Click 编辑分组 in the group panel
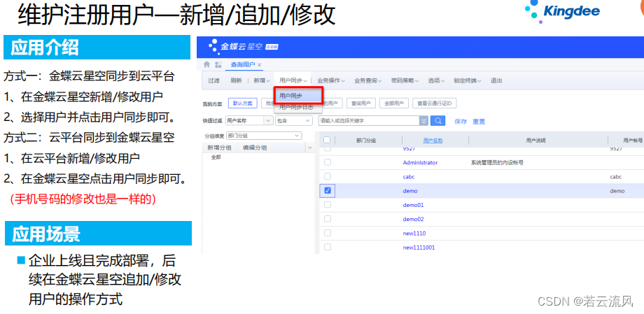The image size is (644, 314). coord(255,148)
